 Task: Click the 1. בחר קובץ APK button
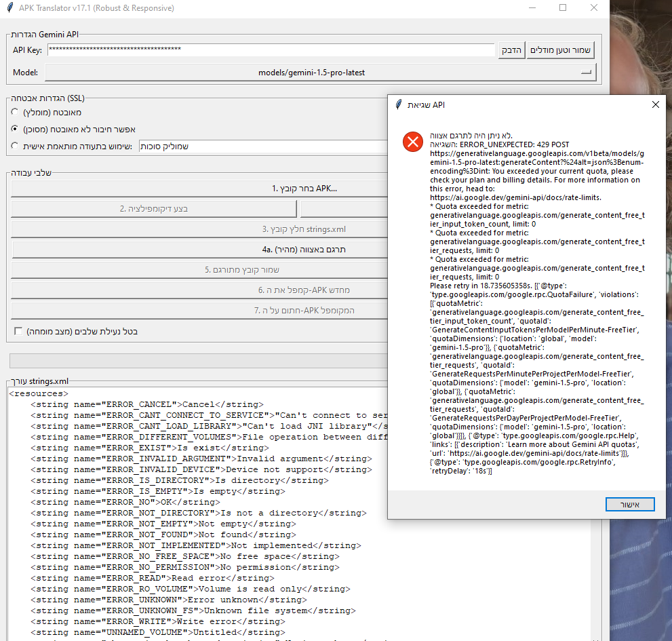200,188
